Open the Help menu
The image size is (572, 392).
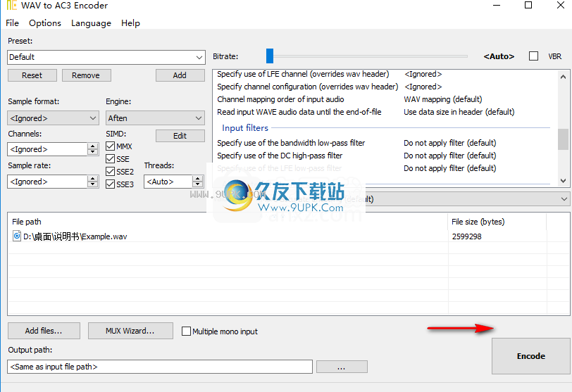(x=130, y=23)
